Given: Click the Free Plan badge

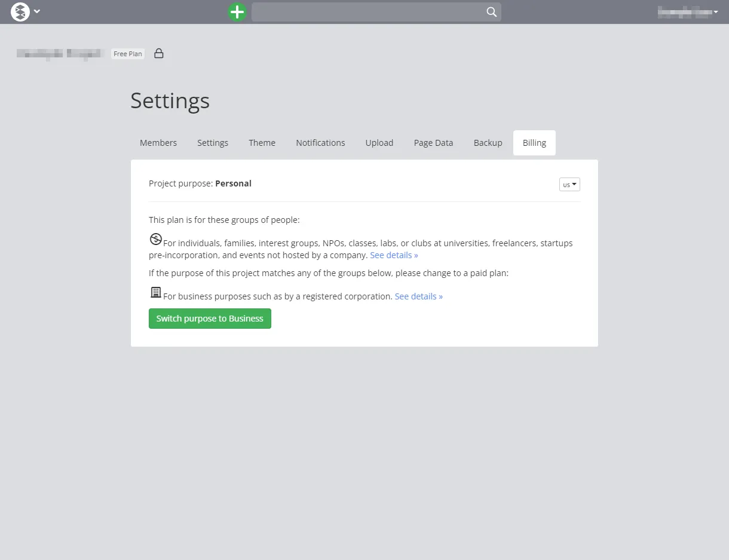Looking at the screenshot, I should pos(128,54).
